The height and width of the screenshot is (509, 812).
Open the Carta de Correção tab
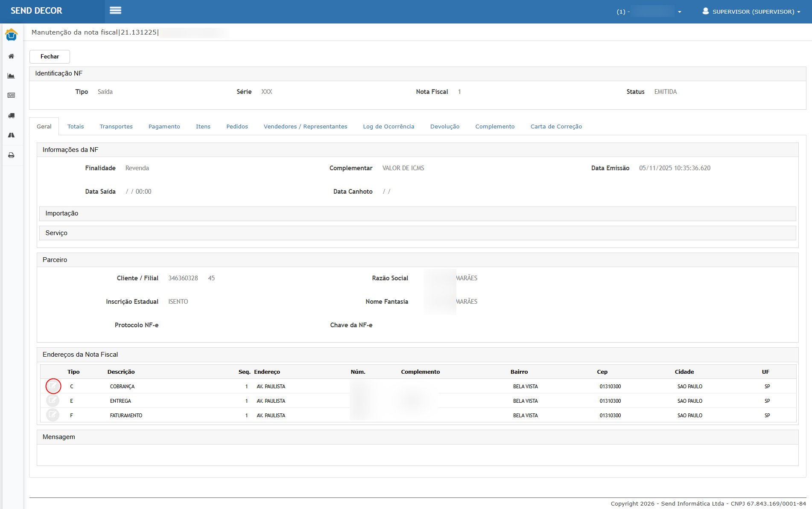[556, 127]
